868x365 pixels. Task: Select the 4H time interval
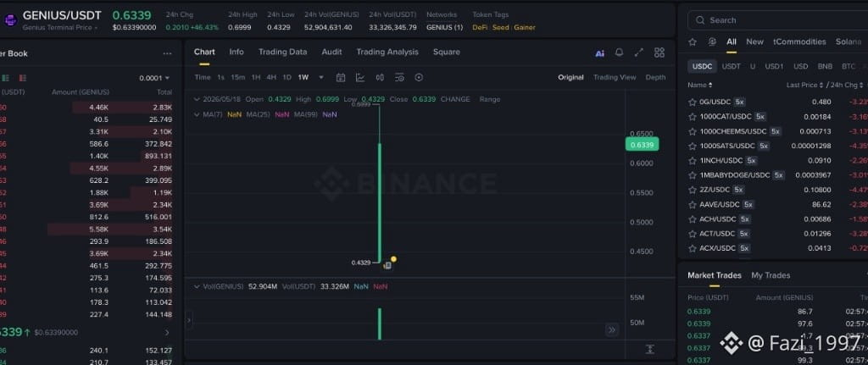[x=271, y=77]
